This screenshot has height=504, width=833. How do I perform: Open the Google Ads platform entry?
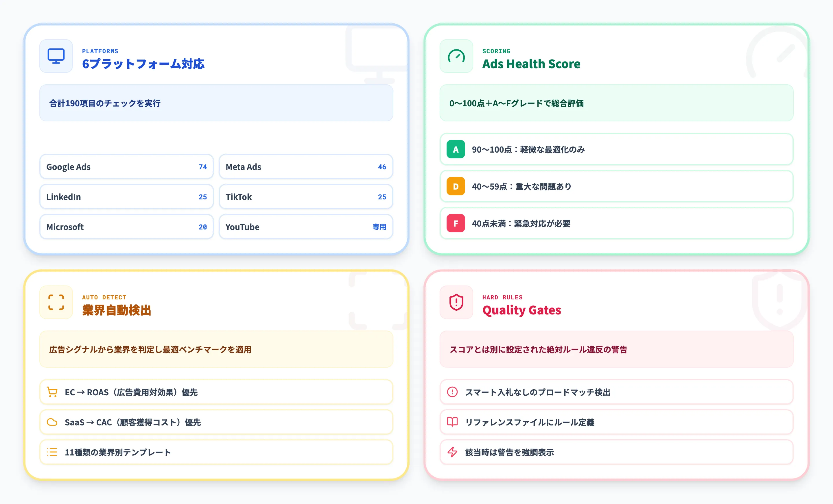pos(126,166)
